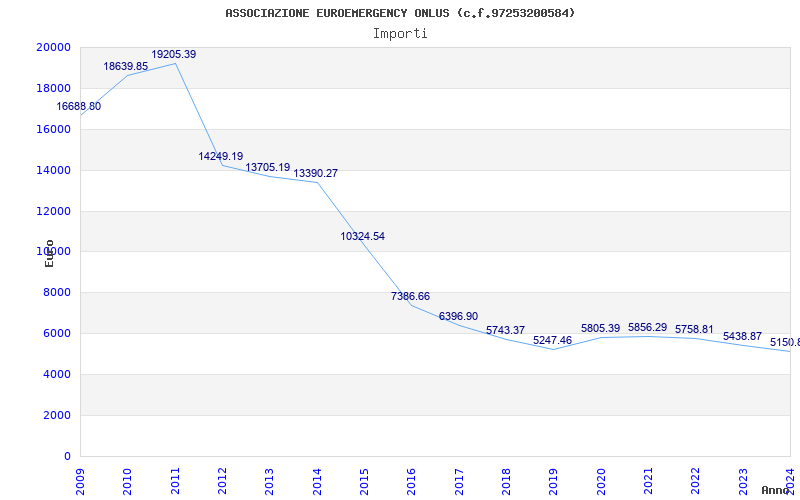Click x-axis year label 2013

point(269,480)
